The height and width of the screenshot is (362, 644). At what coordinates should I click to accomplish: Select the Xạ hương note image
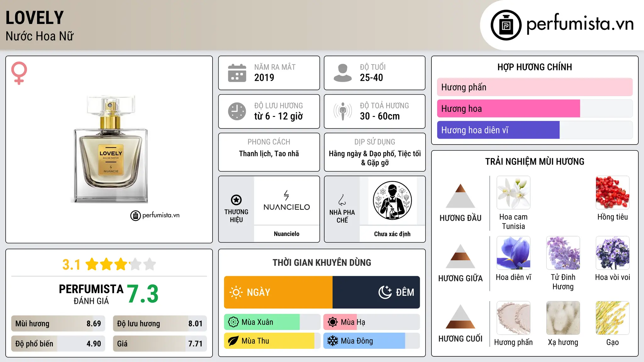[x=563, y=318]
